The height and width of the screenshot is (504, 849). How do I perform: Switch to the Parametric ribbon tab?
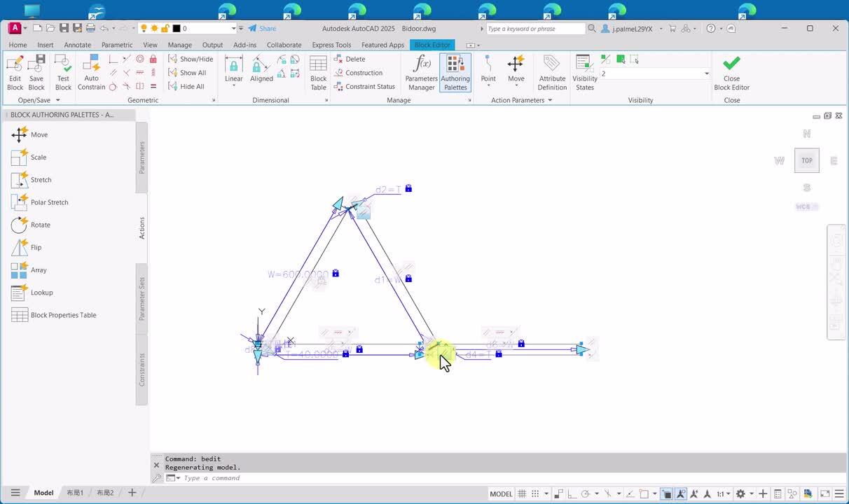(117, 45)
